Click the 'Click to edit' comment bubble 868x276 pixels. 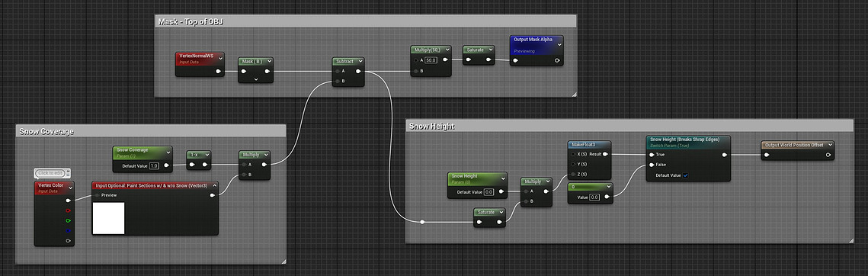pos(52,174)
